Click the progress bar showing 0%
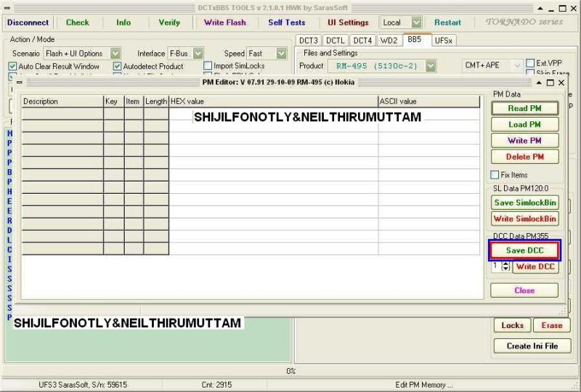The image size is (581, 392). point(290,371)
